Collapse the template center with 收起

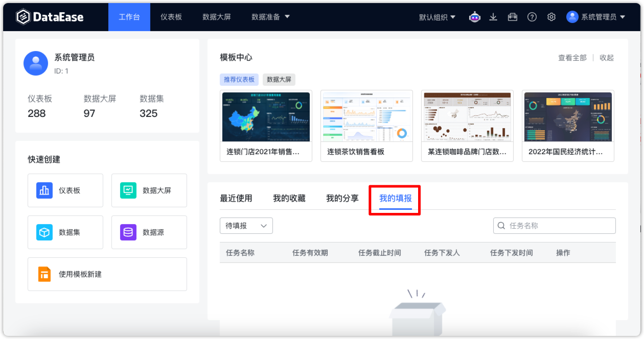coord(606,58)
